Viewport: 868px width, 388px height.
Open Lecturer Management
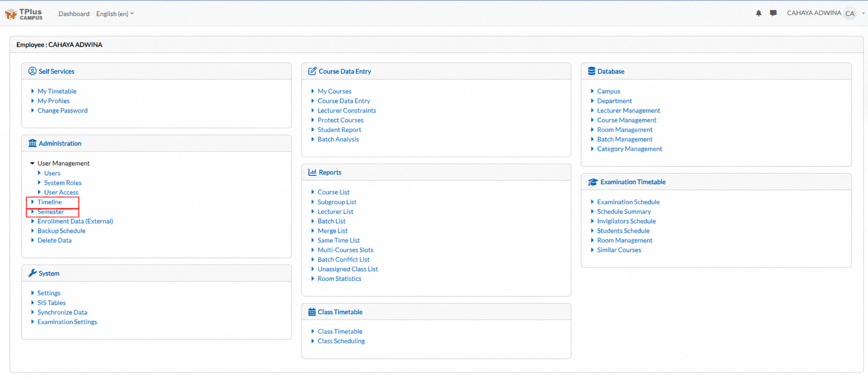click(x=628, y=110)
